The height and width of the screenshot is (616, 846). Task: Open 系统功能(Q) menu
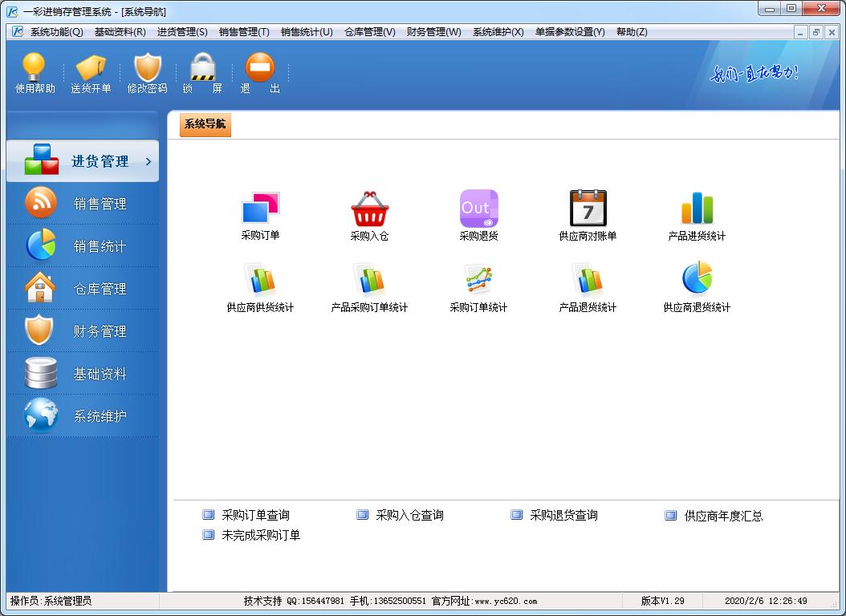point(57,32)
